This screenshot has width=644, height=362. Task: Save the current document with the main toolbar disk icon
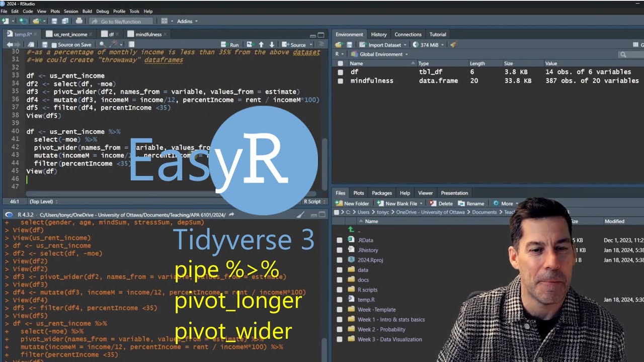[55, 21]
